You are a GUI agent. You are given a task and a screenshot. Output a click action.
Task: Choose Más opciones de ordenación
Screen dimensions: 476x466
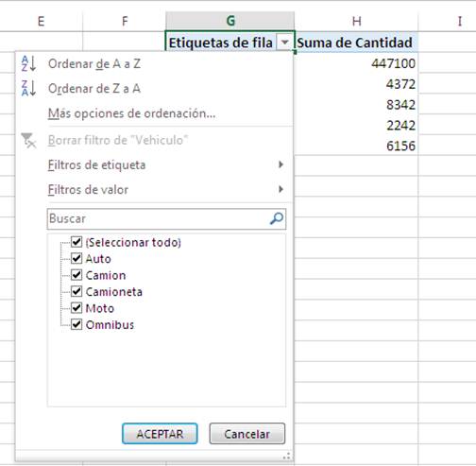point(132,113)
